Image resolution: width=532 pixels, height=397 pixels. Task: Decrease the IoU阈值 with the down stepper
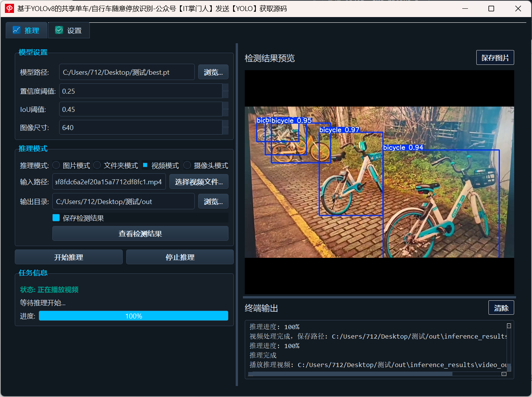click(x=226, y=113)
